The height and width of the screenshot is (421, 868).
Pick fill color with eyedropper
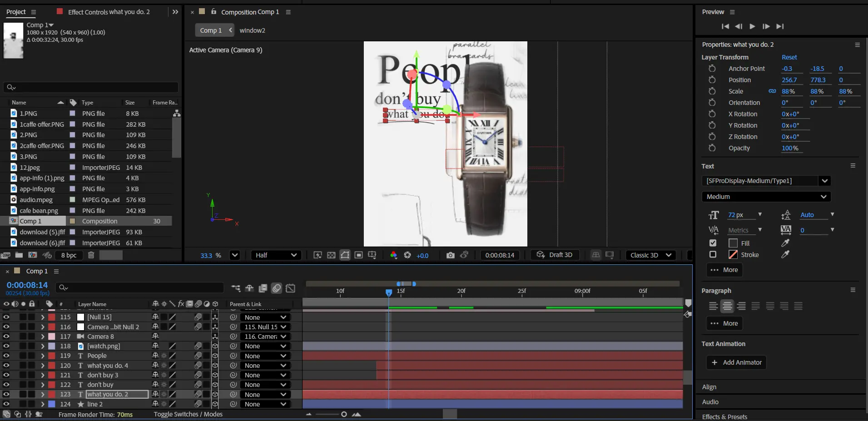785,243
